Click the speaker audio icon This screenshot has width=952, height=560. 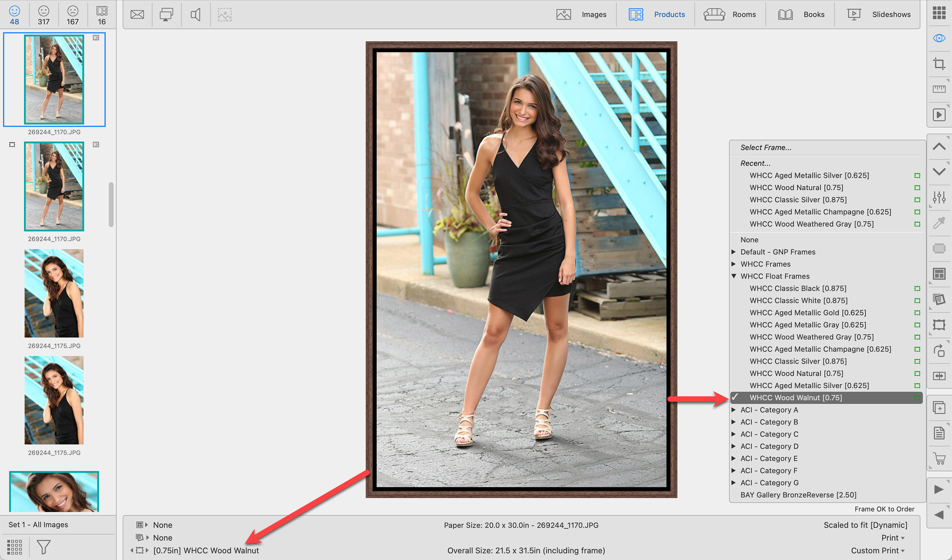pyautogui.click(x=195, y=15)
